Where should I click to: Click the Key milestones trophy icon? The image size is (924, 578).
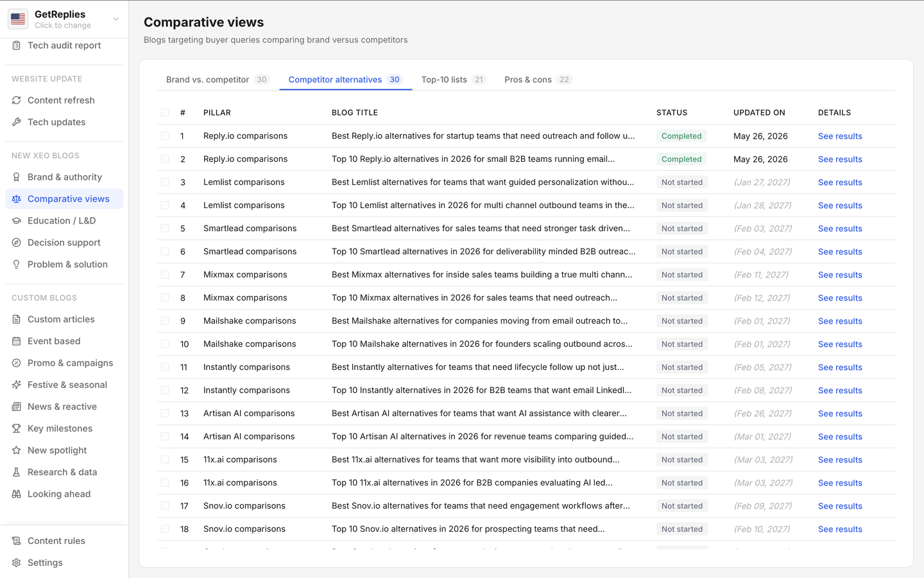point(17,428)
